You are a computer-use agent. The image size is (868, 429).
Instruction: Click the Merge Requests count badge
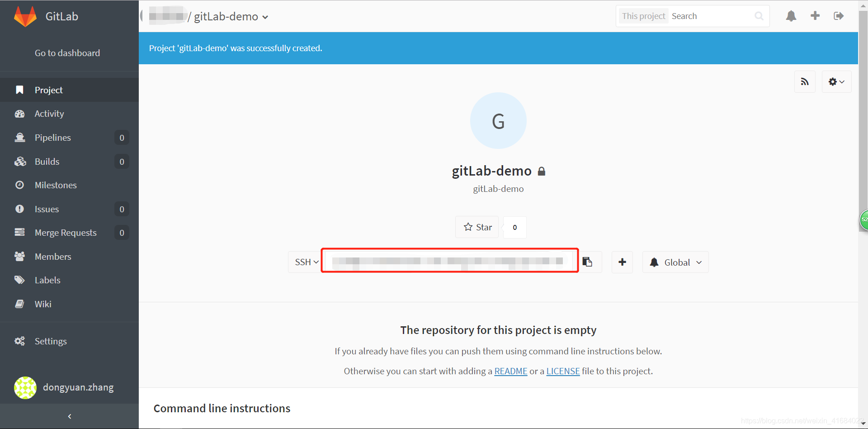tap(122, 233)
